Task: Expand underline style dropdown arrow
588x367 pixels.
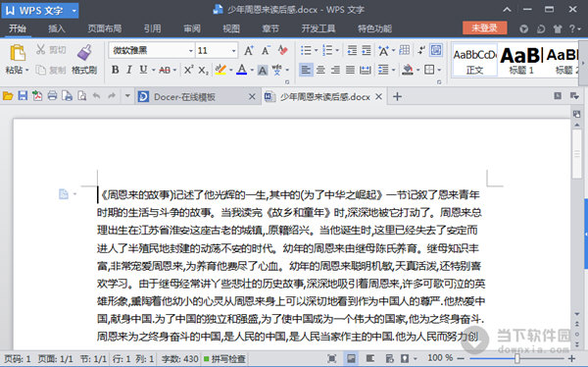Action: coord(153,70)
